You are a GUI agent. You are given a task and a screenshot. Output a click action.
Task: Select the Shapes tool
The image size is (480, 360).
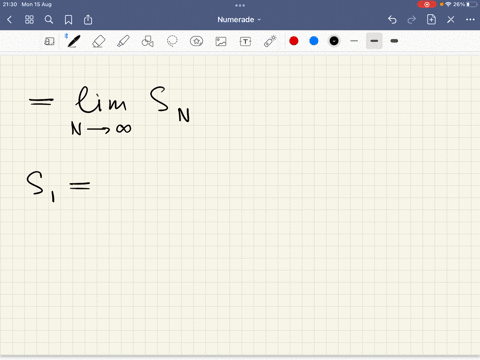point(147,41)
